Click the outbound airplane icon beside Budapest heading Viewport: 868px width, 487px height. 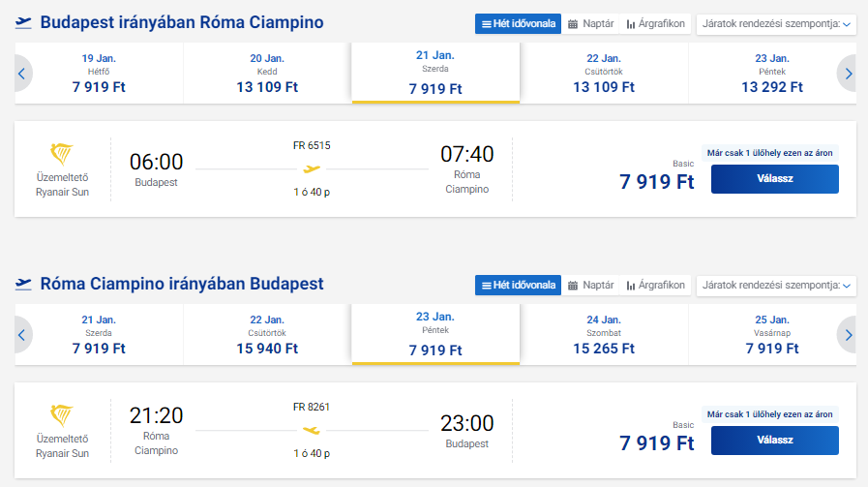click(23, 23)
